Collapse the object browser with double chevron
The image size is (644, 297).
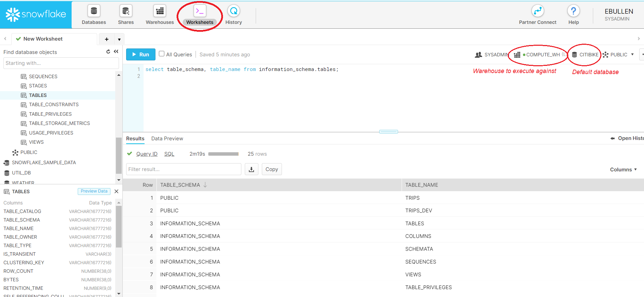(x=116, y=52)
